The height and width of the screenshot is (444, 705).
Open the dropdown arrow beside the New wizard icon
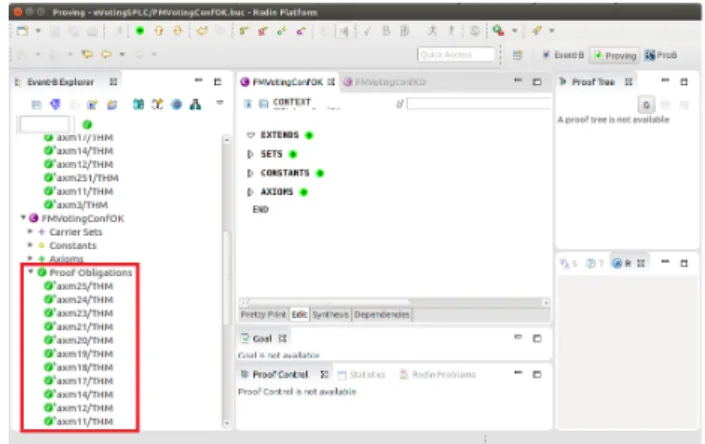(x=38, y=31)
